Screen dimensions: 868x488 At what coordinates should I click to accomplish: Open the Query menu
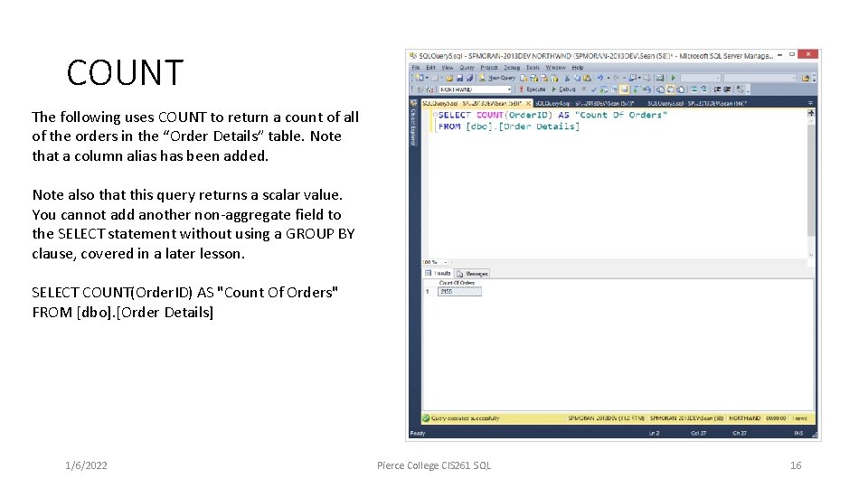tap(467, 68)
